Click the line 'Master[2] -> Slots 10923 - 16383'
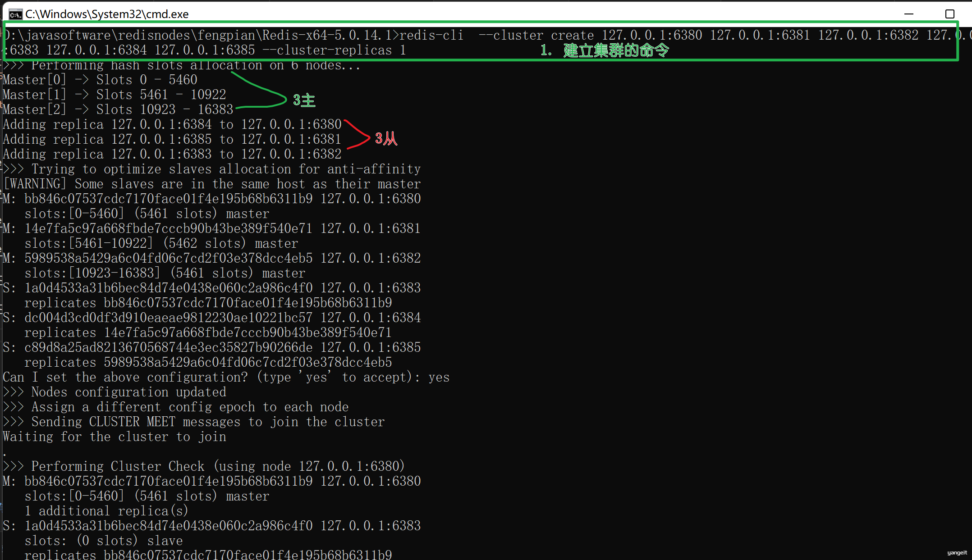Screen dimensions: 972x560 [118, 109]
